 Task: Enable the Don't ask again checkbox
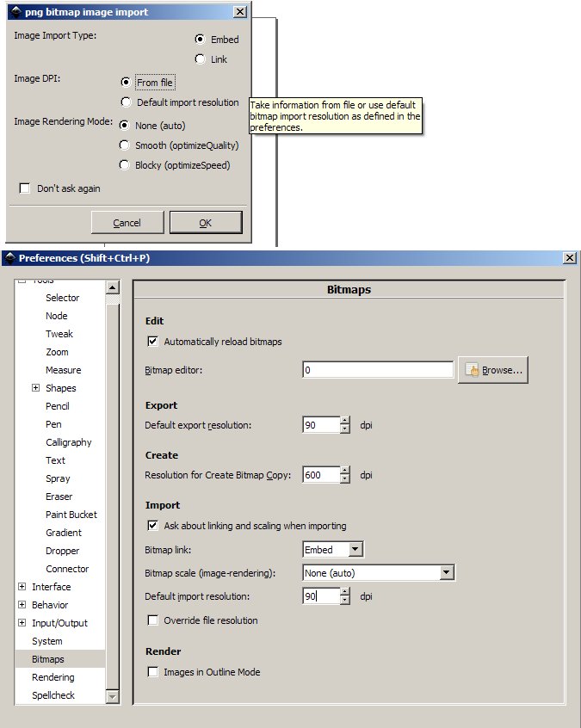coord(25,188)
